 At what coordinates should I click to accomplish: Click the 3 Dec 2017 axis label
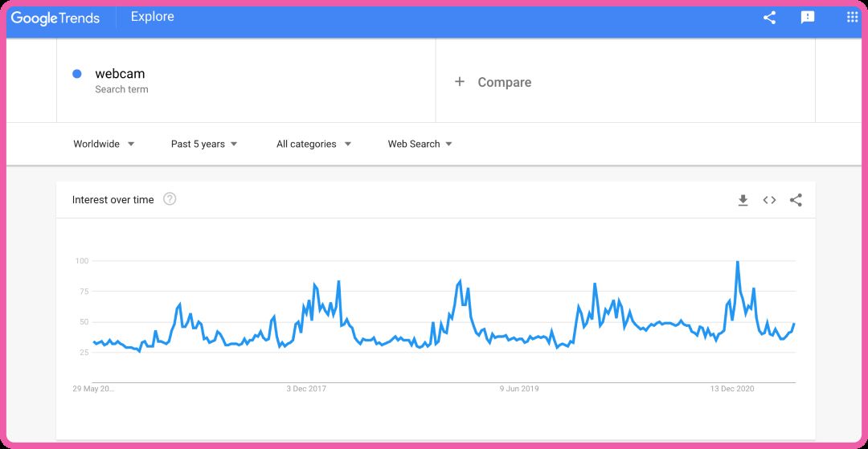click(306, 389)
